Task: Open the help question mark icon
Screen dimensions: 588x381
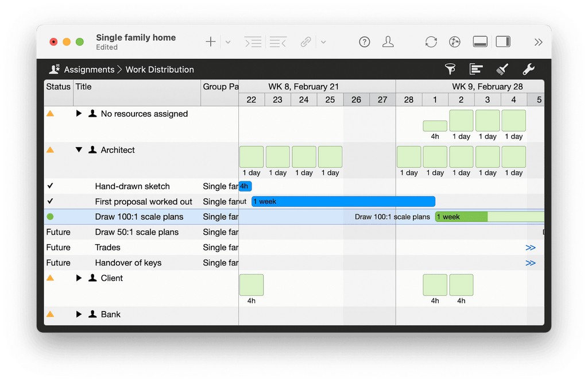Action: tap(365, 42)
